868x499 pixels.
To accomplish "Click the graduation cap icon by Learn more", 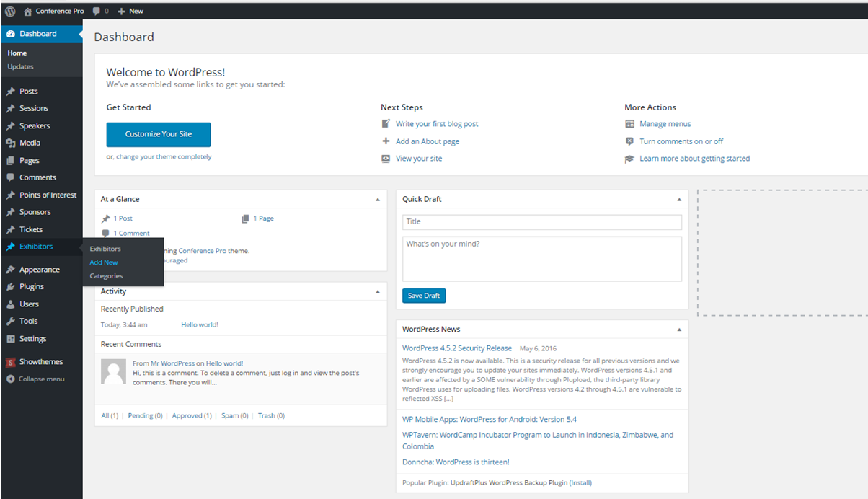I will click(x=629, y=159).
